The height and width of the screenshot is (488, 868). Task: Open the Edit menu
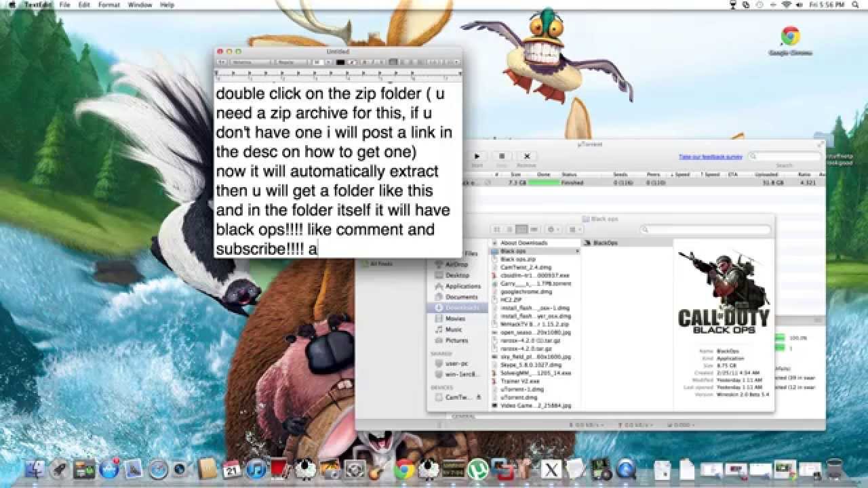pyautogui.click(x=84, y=5)
